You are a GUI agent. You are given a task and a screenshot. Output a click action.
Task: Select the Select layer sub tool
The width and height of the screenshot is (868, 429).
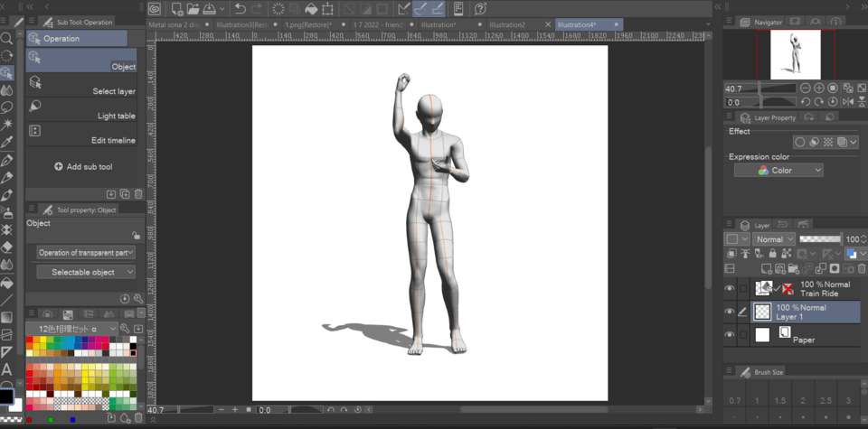click(x=81, y=85)
